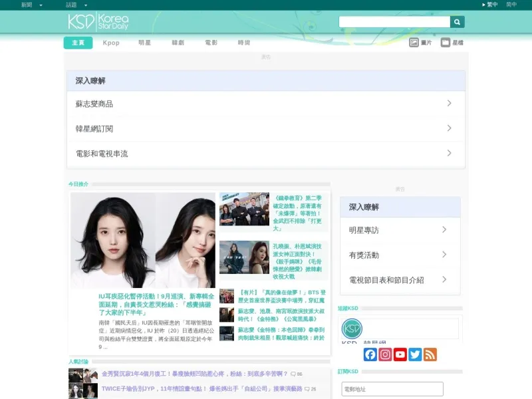Open the 蘇志燮商品 row chevron
The image size is (532, 399).
click(450, 103)
